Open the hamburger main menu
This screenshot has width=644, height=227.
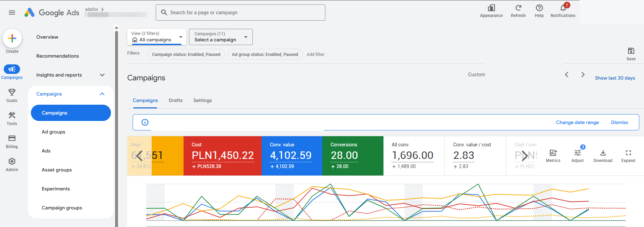12,13
